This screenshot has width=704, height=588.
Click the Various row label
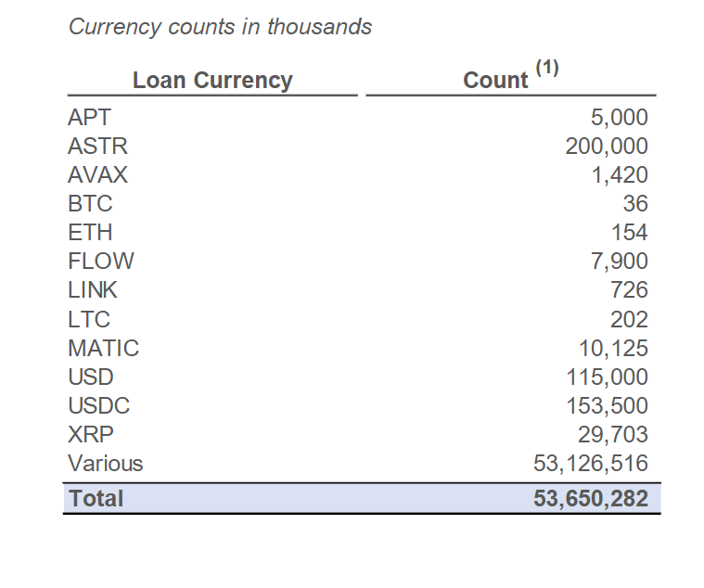[x=105, y=464]
